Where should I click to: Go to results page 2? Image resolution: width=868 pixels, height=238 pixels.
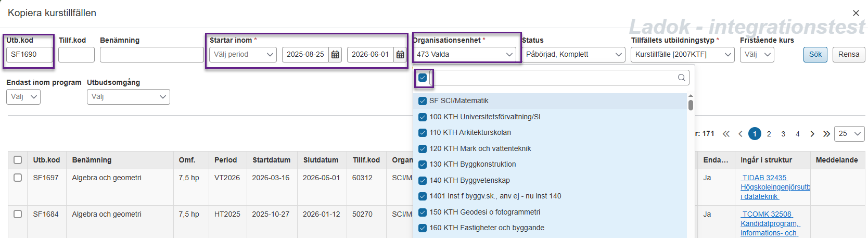click(x=769, y=134)
